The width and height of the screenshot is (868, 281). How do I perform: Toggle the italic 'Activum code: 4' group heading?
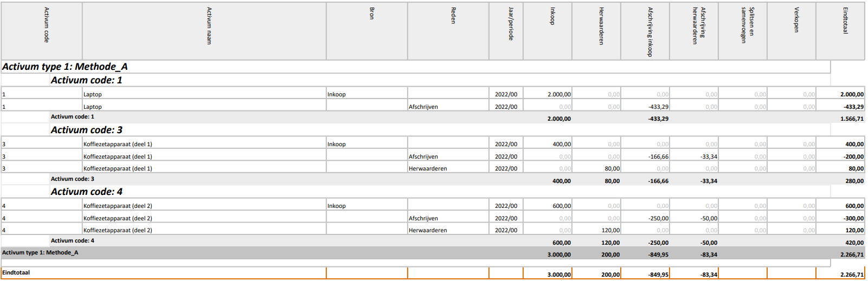coord(86,192)
